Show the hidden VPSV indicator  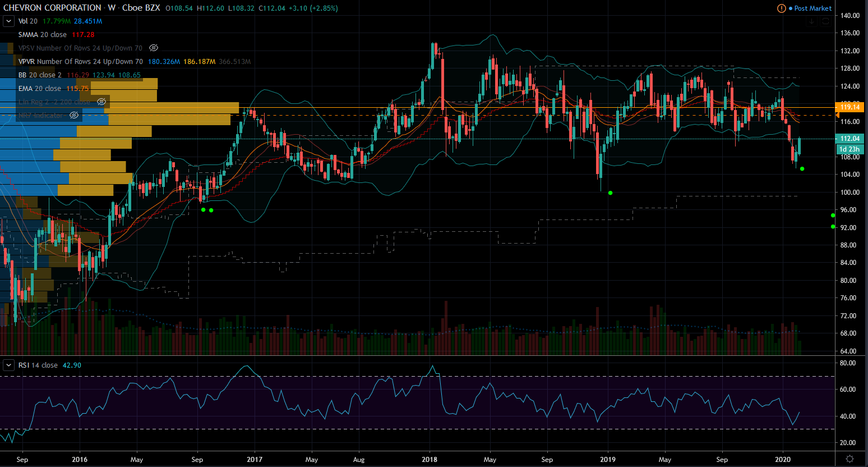tap(154, 48)
